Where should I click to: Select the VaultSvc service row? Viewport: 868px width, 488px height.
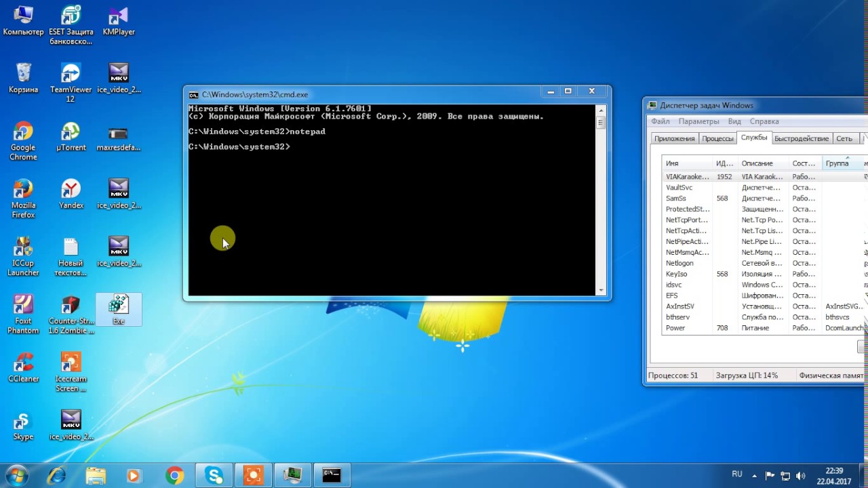(764, 187)
